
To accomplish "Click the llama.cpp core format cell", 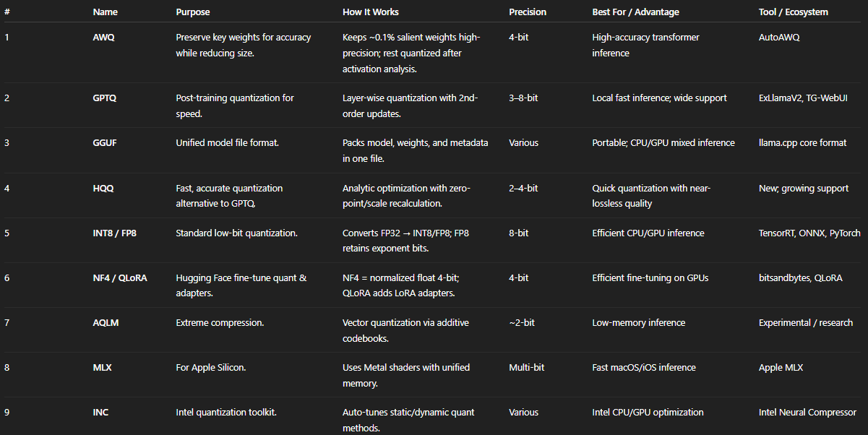I will (802, 143).
